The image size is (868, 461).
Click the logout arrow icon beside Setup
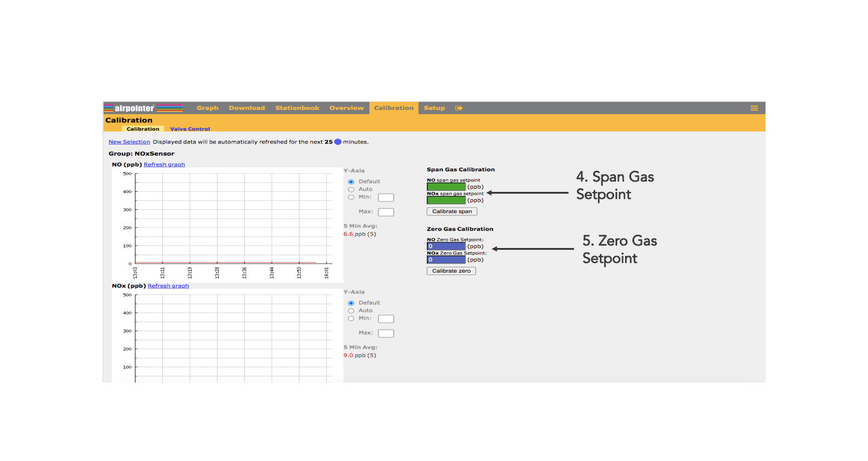pyautogui.click(x=459, y=108)
